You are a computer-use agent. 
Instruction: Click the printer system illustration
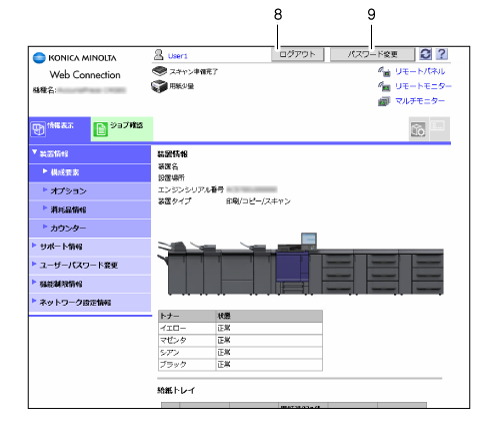(300, 264)
